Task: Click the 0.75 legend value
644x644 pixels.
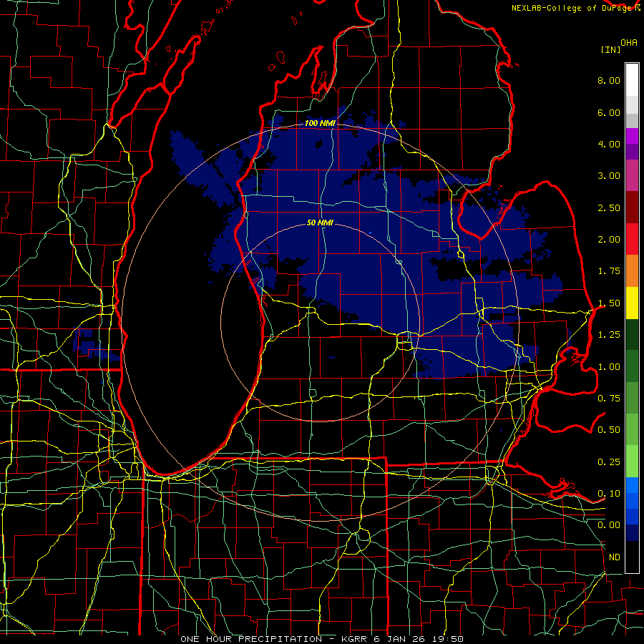Action: (609, 399)
